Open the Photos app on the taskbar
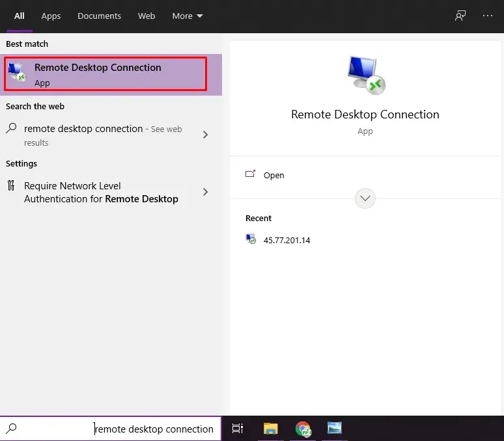This screenshot has height=441, width=504. point(335,428)
